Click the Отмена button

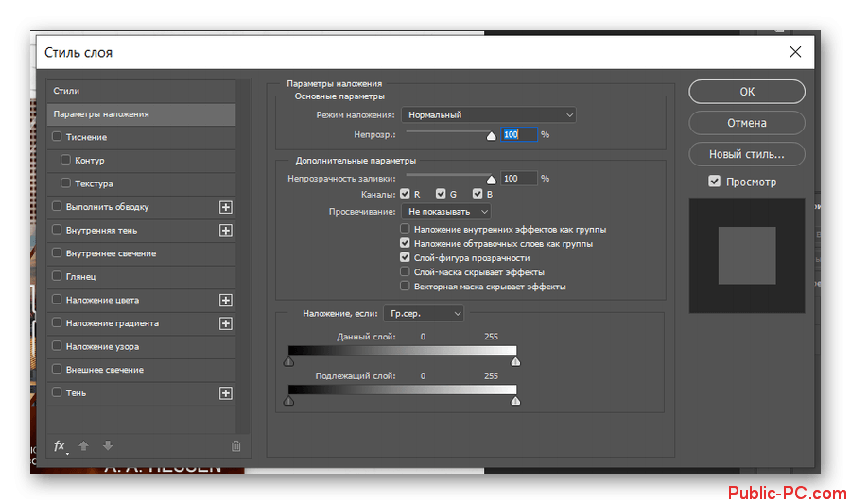(747, 123)
